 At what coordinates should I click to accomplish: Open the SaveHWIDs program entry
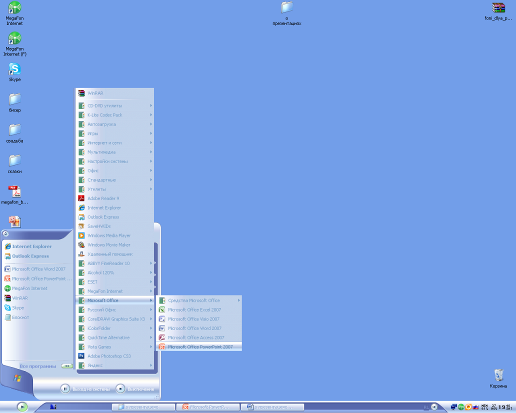point(115,226)
